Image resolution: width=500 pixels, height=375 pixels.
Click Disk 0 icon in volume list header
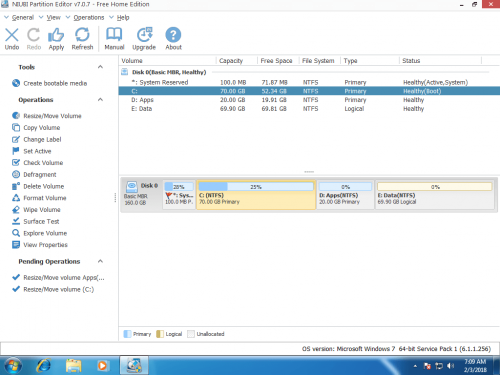[124, 72]
